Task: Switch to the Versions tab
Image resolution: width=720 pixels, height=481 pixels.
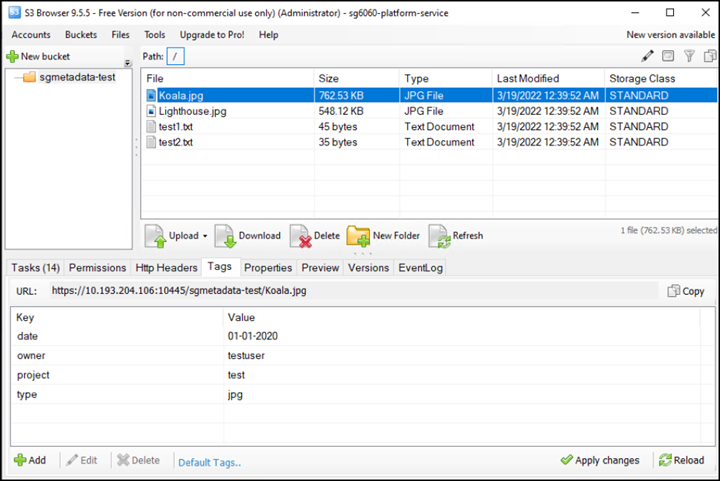Action: tap(368, 268)
